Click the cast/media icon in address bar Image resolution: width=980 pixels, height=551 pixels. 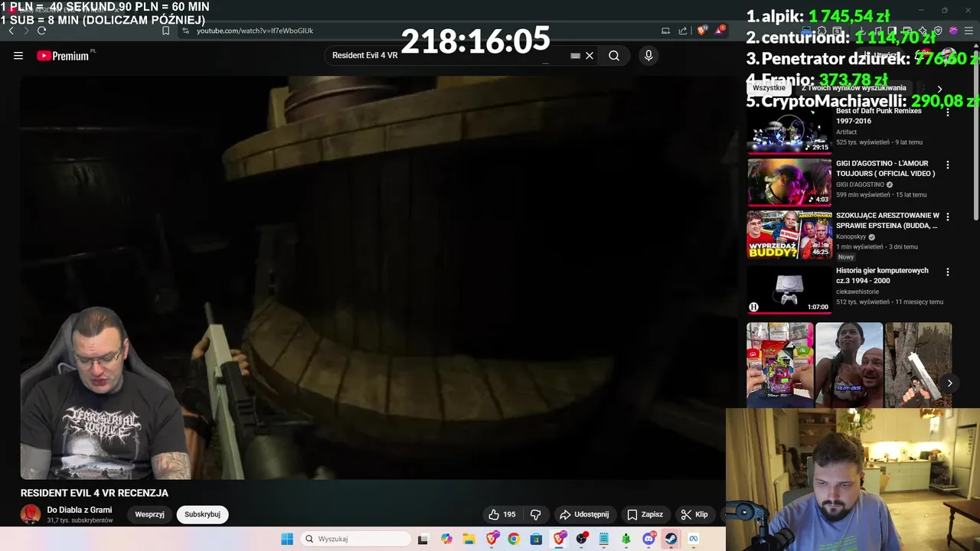click(x=665, y=31)
